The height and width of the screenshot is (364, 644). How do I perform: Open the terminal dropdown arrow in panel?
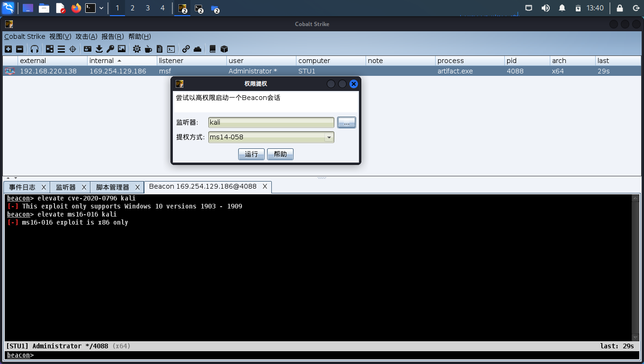click(x=101, y=8)
